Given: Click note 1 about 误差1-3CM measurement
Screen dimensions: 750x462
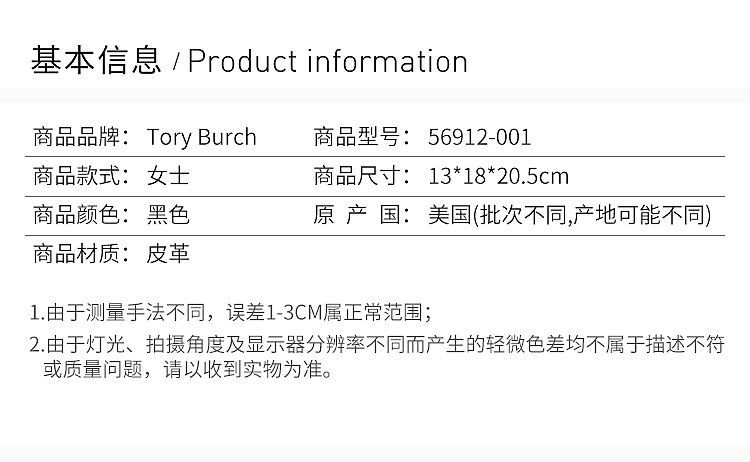Looking at the screenshot, I should point(231,312).
